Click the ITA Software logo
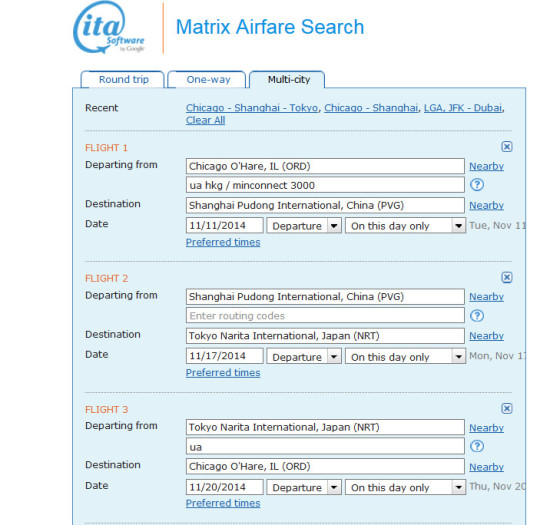550x525 pixels. coord(109,28)
